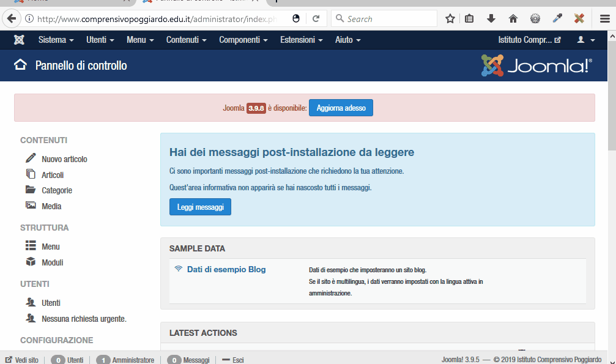
Task: Click the Aggiorna adesso button
Action: click(x=341, y=108)
